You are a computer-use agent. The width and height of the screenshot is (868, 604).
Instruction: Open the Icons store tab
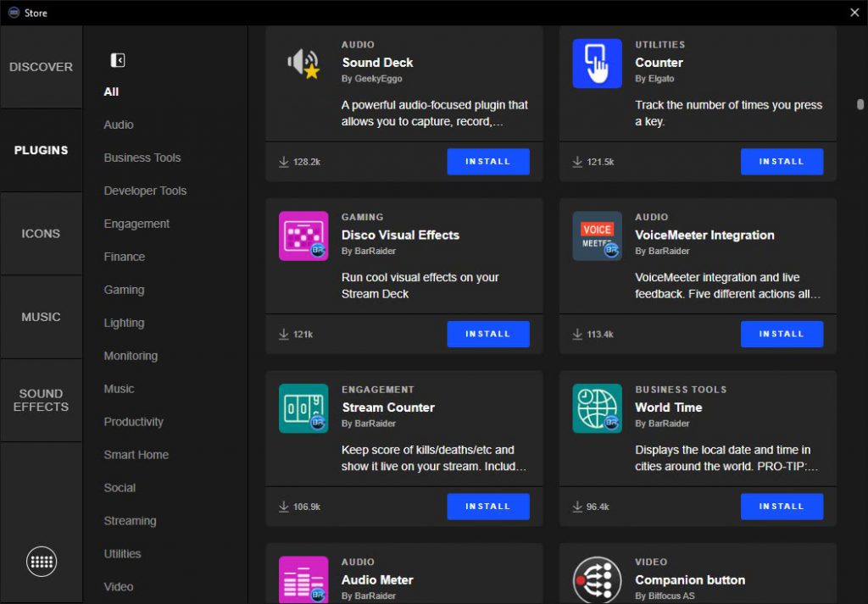point(41,234)
